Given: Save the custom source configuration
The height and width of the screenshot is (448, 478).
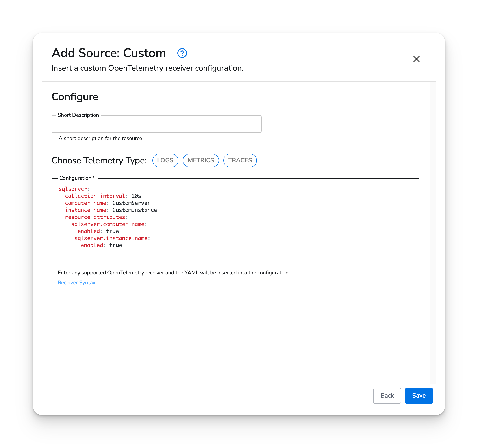Looking at the screenshot, I should pos(419,396).
